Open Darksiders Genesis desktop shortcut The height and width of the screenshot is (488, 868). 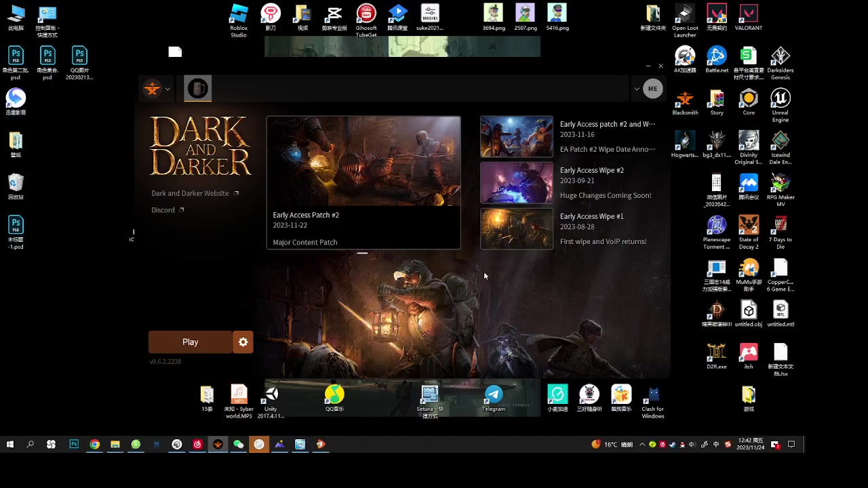781,63
